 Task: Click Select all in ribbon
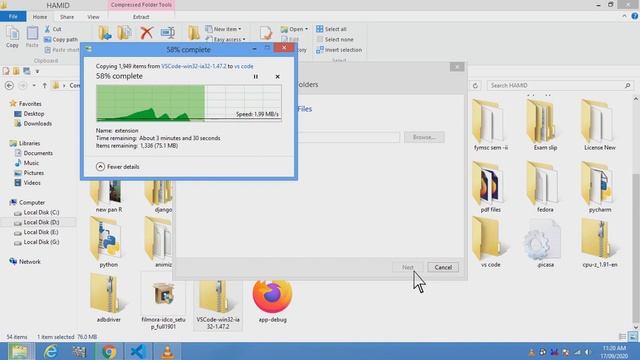331,29
